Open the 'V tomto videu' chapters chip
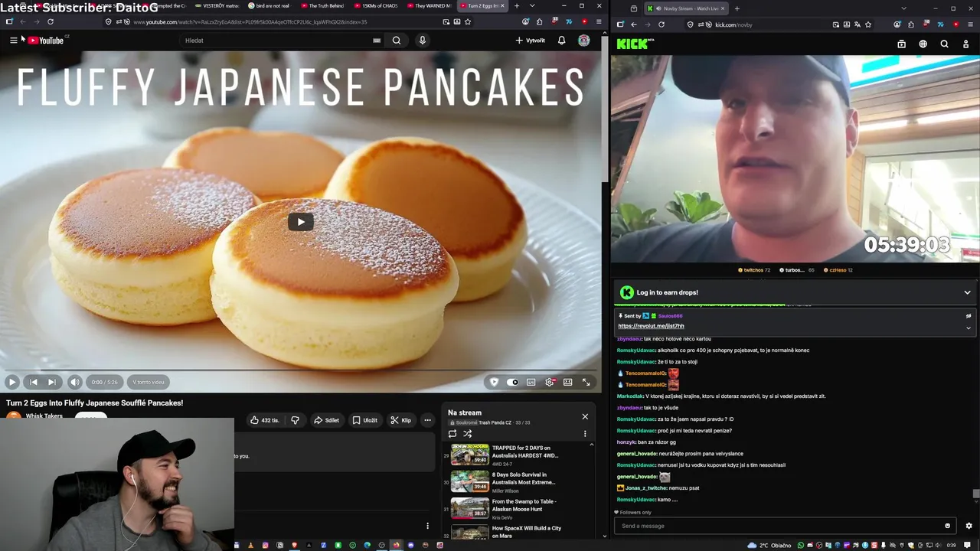Screen dimensions: 980x551 point(149,382)
